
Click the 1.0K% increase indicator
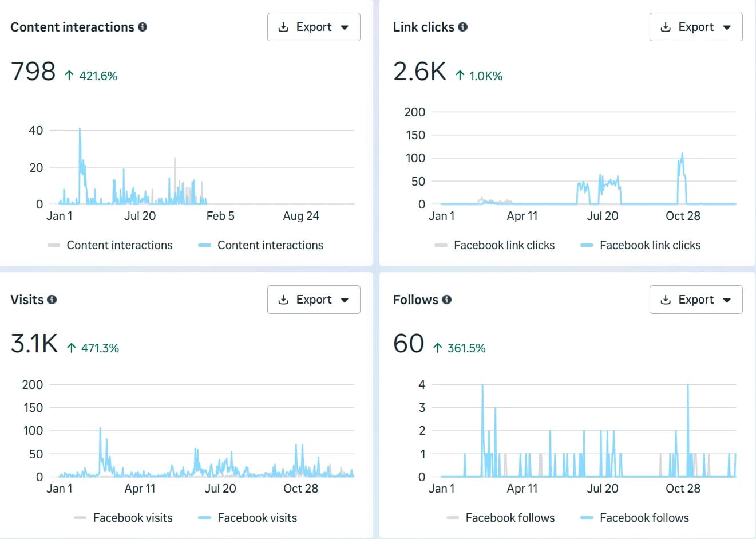tap(479, 76)
